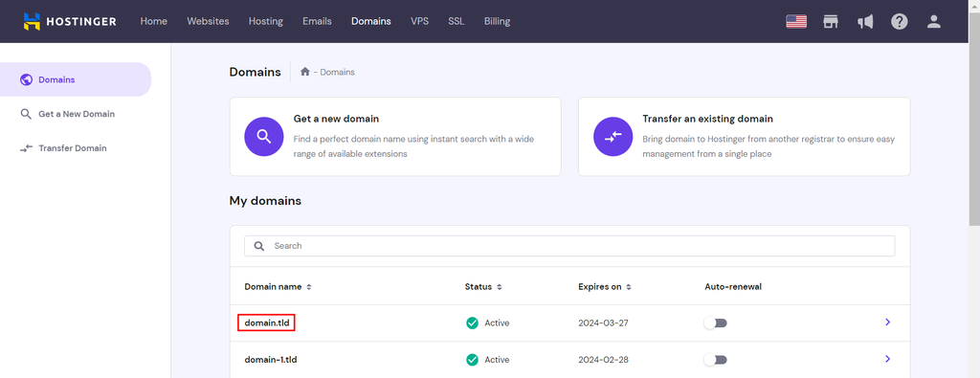Viewport: 980px width, 378px height.
Task: Expand domain-1.tld row chevron
Action: point(887,359)
